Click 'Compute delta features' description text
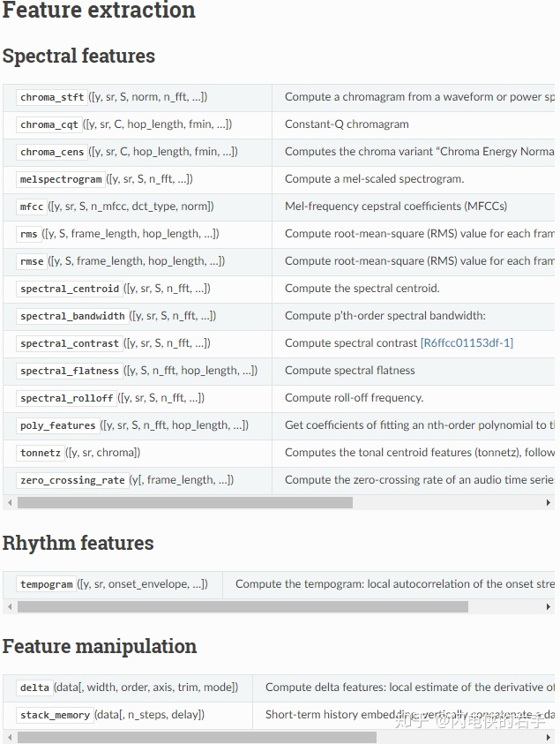The height and width of the screenshot is (744, 560). [x=410, y=688]
